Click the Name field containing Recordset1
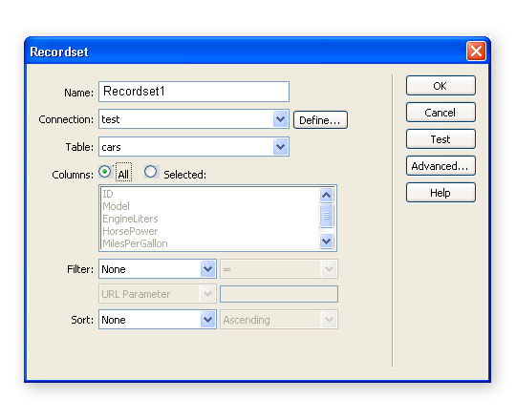The image size is (516, 420). pyautogui.click(x=194, y=92)
